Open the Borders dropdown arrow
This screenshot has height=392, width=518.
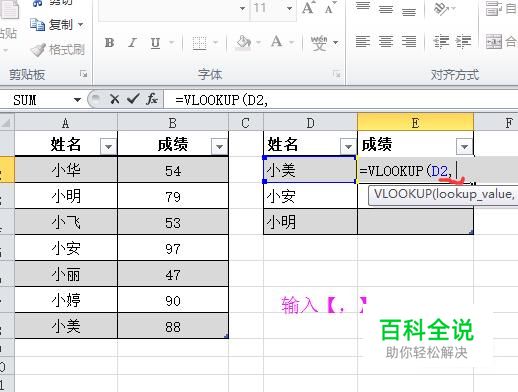(215, 43)
